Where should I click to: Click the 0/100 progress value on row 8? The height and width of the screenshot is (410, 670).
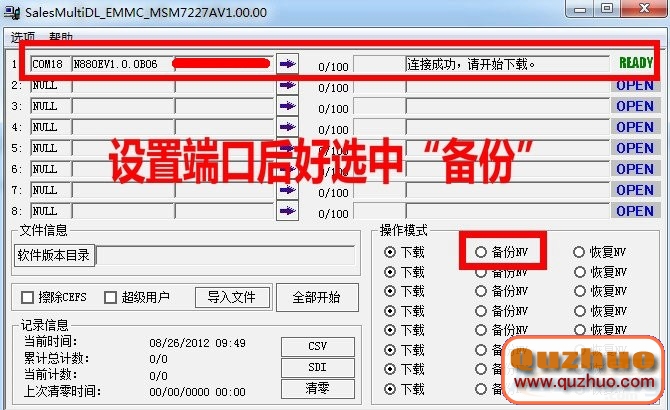tap(333, 214)
